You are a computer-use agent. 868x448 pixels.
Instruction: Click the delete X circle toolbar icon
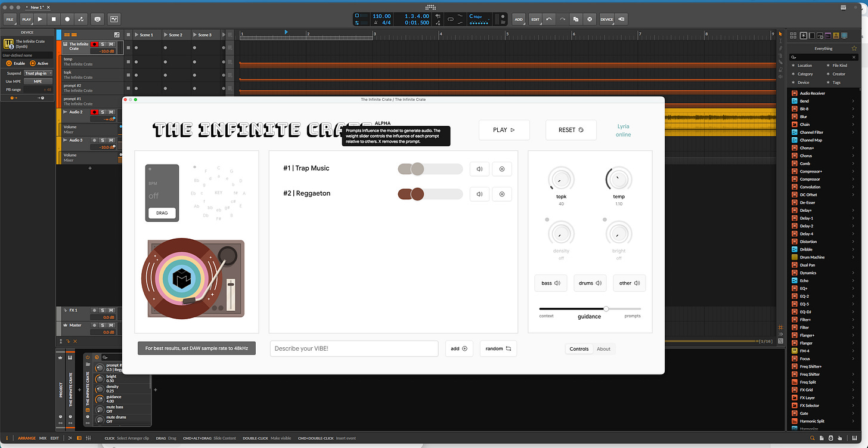[590, 19]
